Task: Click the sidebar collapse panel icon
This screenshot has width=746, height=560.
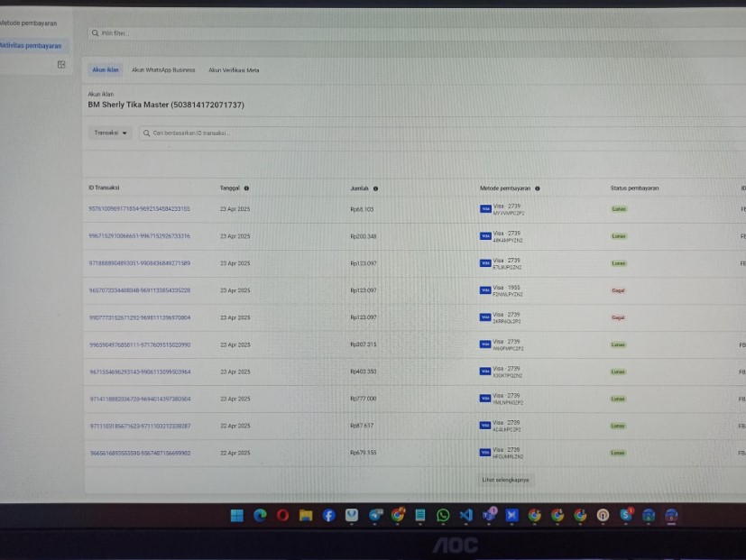Action: click(x=61, y=65)
